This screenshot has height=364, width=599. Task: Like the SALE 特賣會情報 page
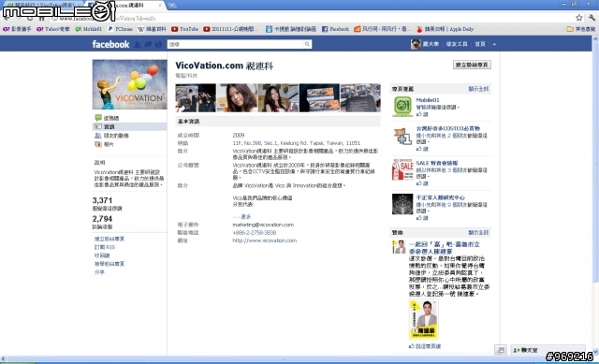tap(422, 183)
